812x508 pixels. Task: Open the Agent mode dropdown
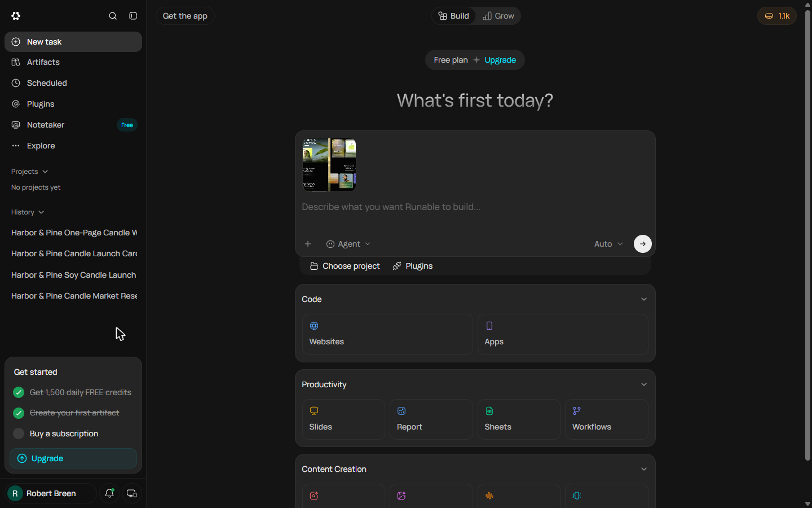tap(348, 244)
